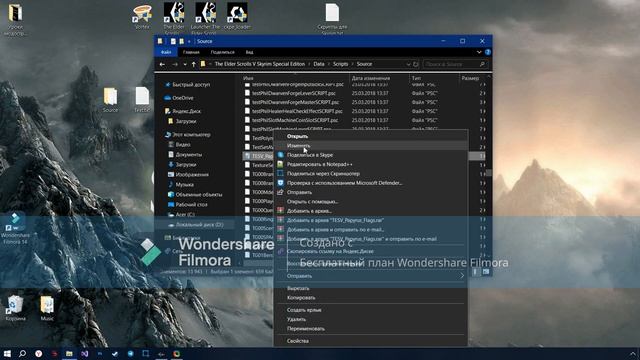Switch to the Вид ribbon tab
Screen dimensions: 640x360
[x=249, y=52]
